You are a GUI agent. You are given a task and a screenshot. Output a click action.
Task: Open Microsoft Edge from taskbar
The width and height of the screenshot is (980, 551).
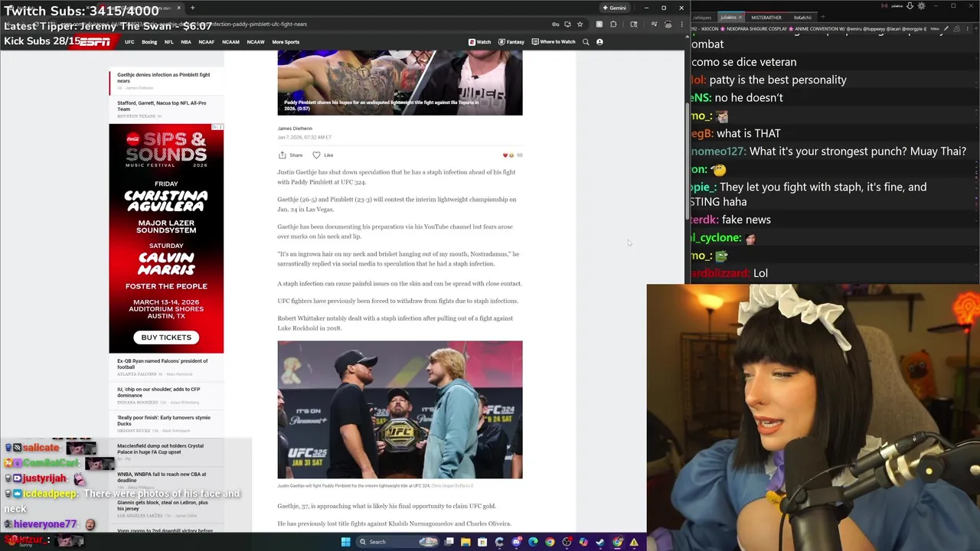pos(533,542)
